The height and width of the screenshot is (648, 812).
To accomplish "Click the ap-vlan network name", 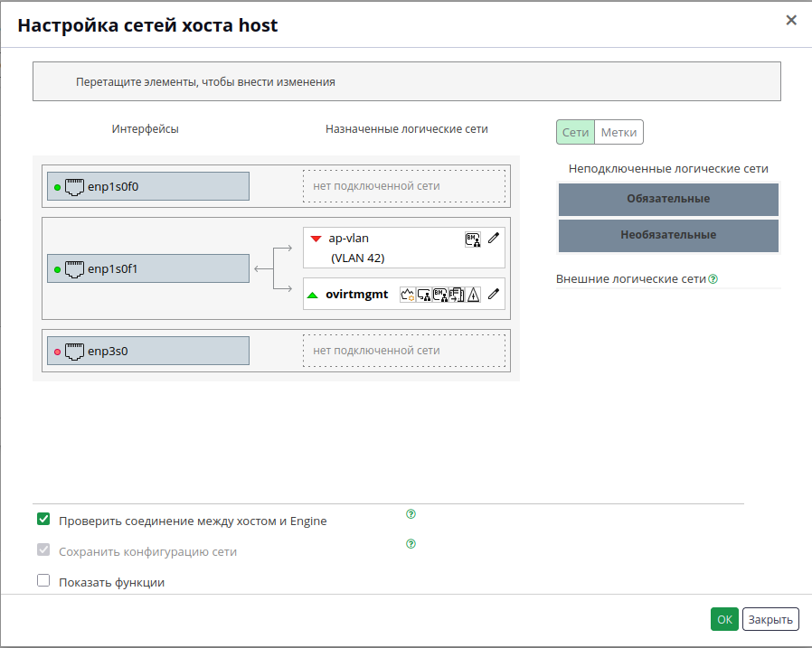I will 348,238.
